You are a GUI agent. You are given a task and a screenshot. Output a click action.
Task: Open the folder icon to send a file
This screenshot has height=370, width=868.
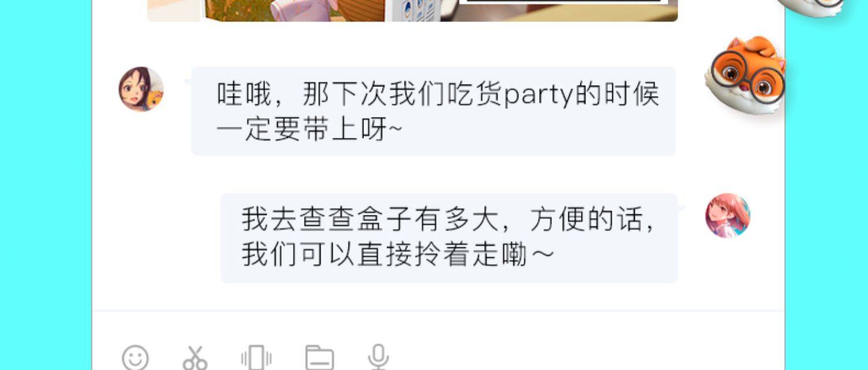(x=319, y=358)
